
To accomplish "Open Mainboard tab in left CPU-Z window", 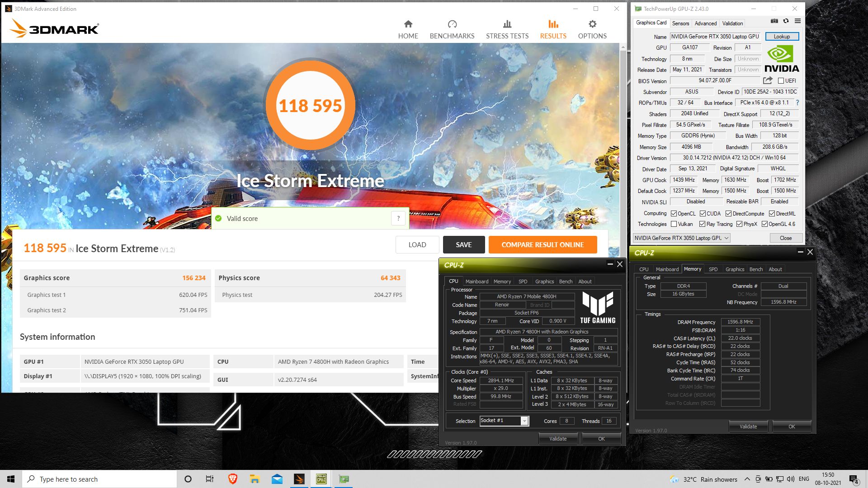I will (476, 281).
